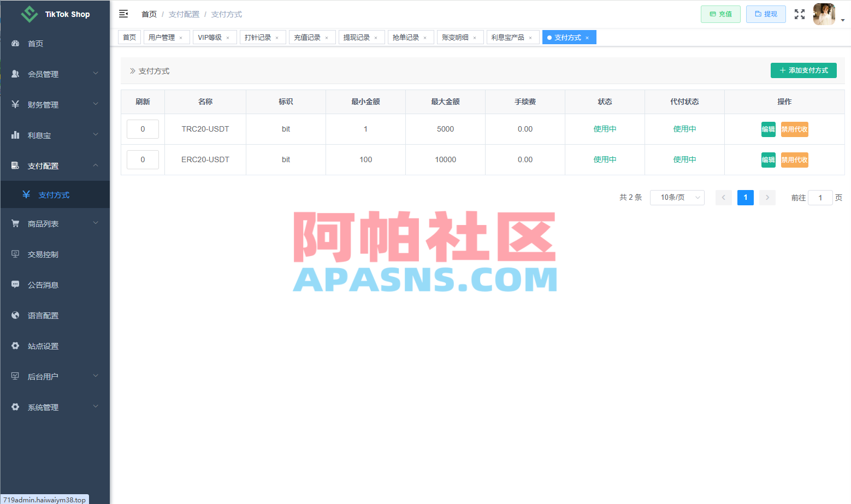Click the 站点设置 gear icon

point(15,346)
